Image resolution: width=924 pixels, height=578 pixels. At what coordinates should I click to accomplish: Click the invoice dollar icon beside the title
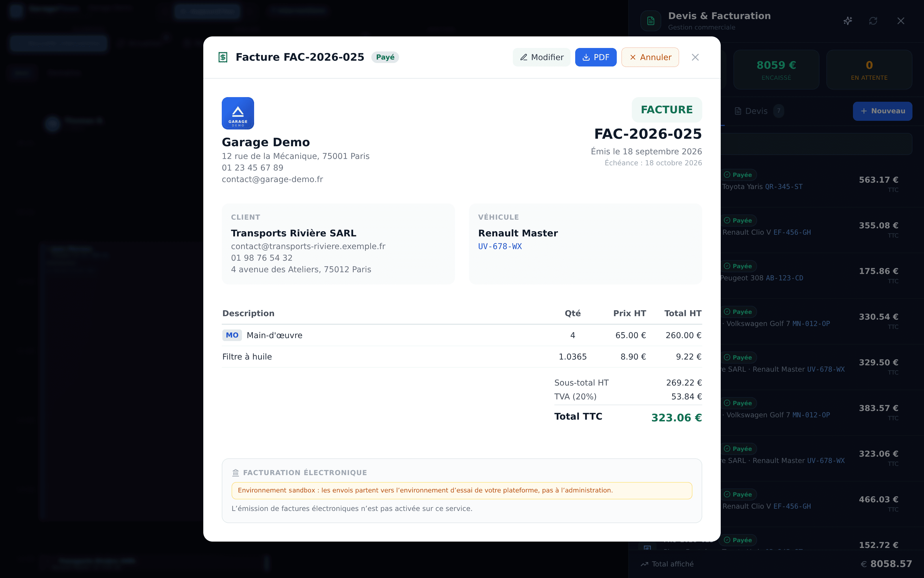223,57
